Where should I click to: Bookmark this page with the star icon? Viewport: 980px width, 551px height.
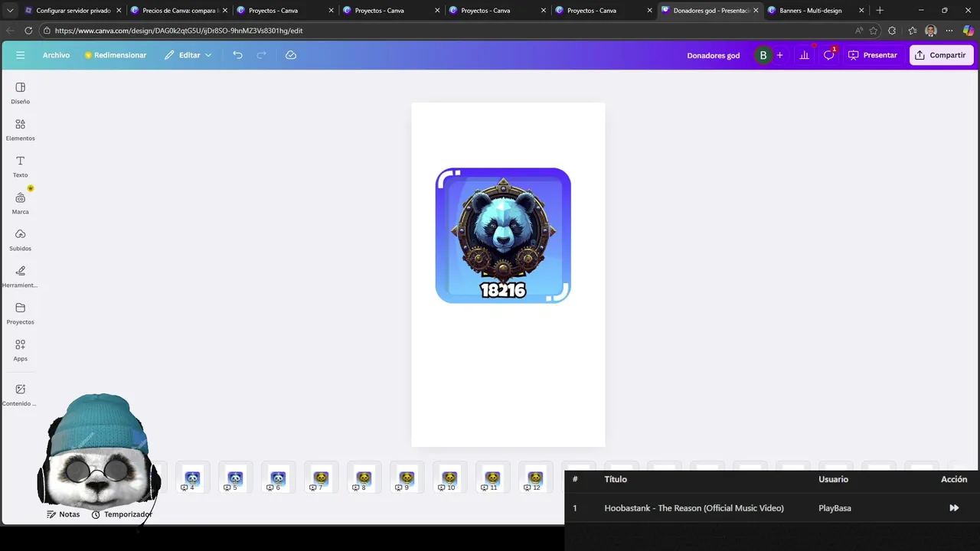(x=874, y=31)
